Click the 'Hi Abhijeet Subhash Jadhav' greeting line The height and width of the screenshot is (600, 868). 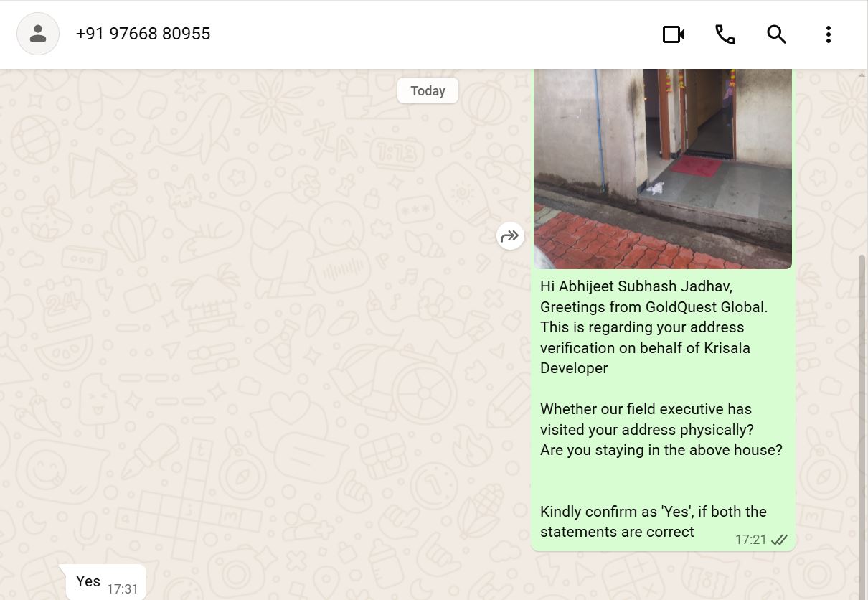[x=636, y=286]
